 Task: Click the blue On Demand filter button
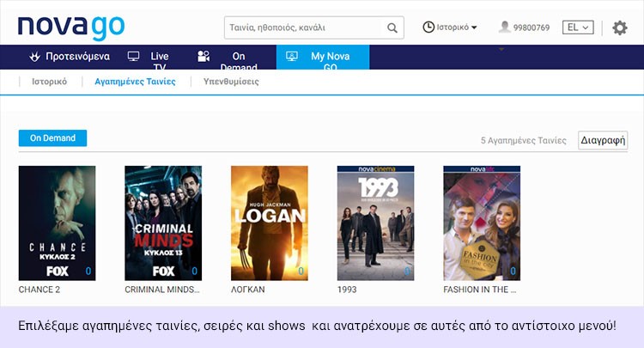tap(52, 138)
